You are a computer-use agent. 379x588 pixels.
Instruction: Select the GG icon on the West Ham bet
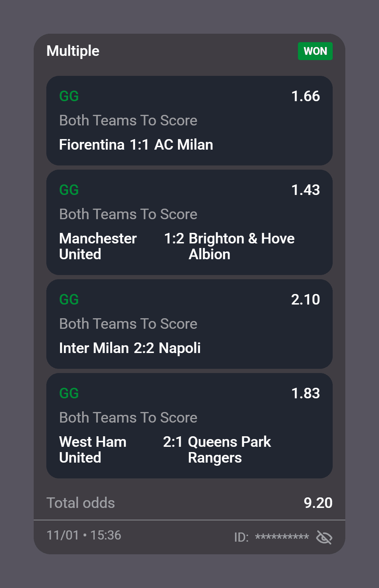point(69,394)
